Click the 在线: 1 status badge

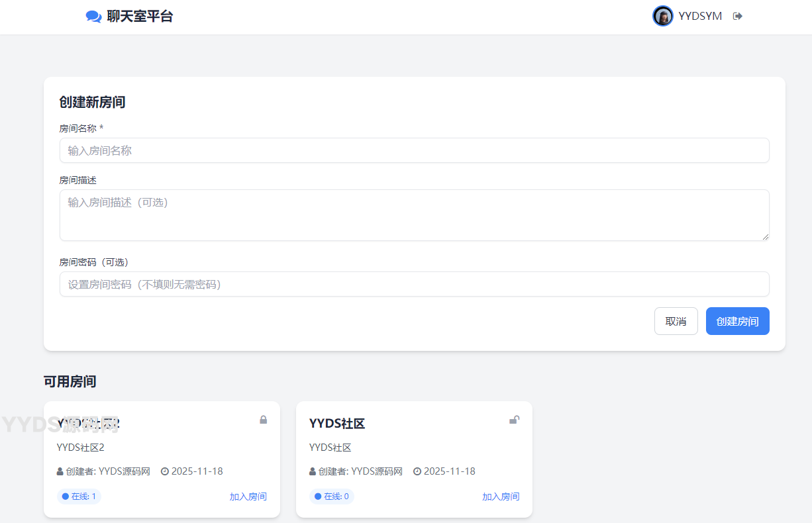[x=79, y=496]
